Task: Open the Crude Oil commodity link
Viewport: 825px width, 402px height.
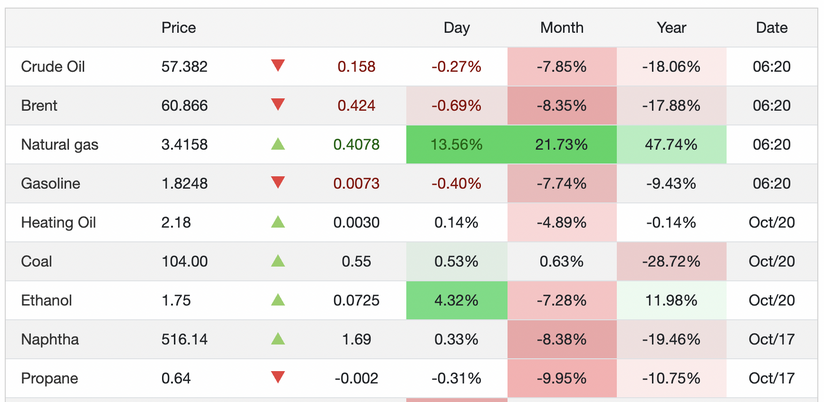Action: [x=53, y=67]
